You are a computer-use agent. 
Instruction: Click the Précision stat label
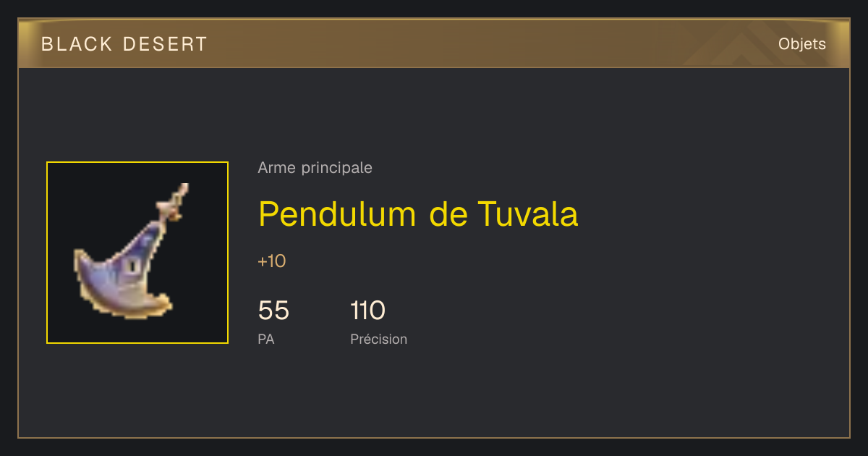click(x=378, y=339)
